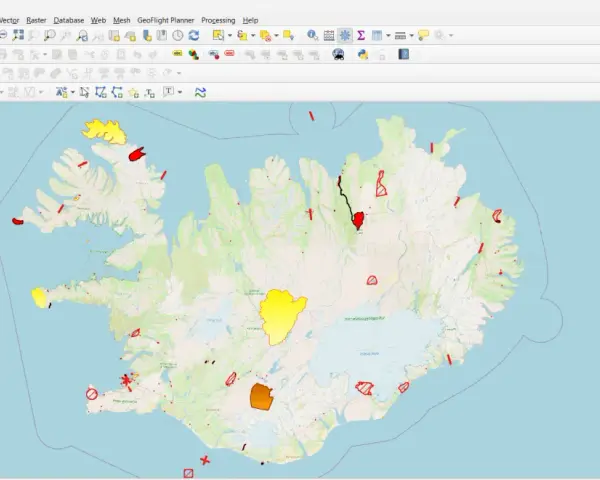Open the GeoFlight Planner menu
600x480 pixels.
pyautogui.click(x=166, y=20)
